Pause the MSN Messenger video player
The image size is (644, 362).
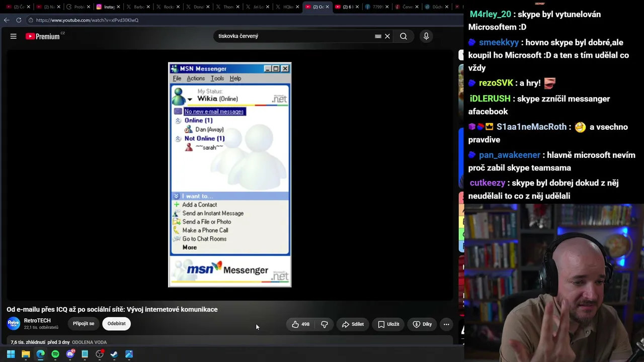click(229, 174)
